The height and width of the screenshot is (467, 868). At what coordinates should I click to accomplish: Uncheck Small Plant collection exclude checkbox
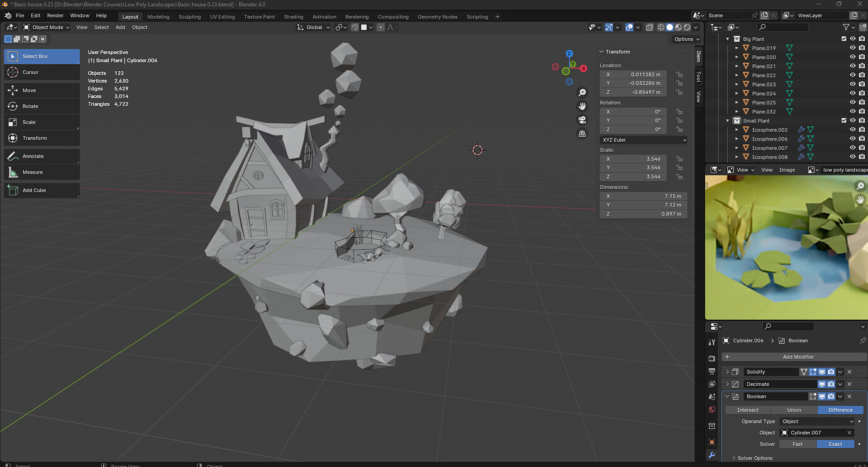pyautogui.click(x=844, y=121)
